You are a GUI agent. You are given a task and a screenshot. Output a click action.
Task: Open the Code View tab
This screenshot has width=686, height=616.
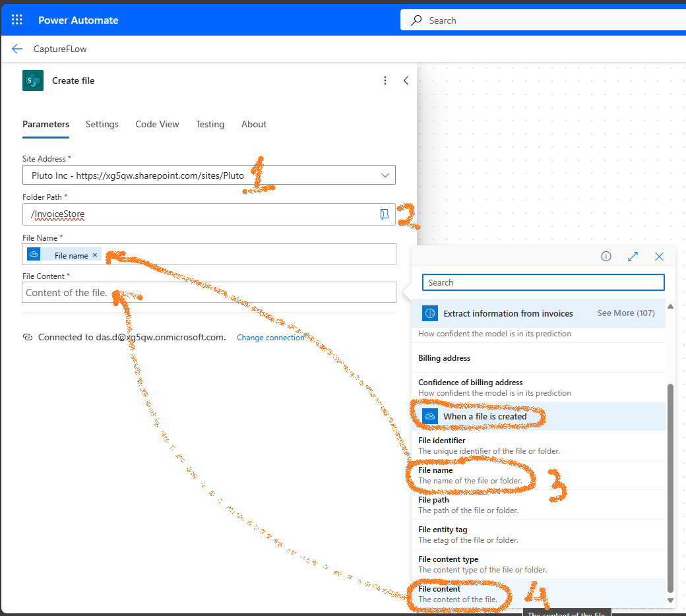(x=157, y=124)
